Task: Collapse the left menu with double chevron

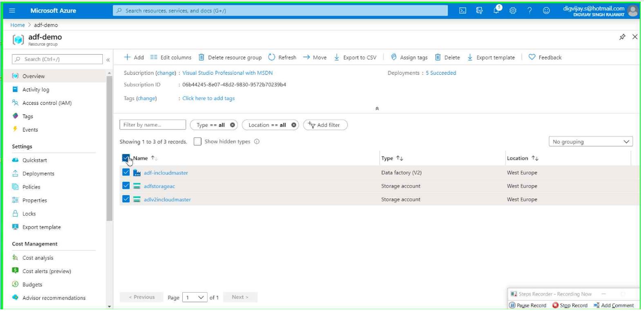Action: (108, 60)
